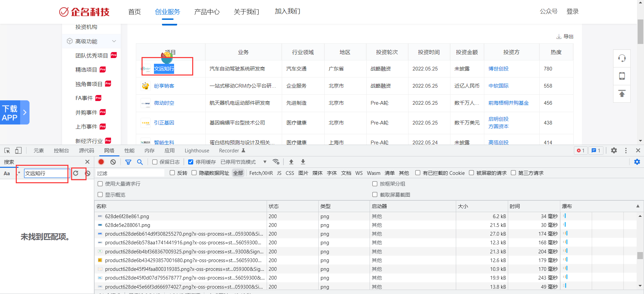The image size is (644, 294).
Task: Check the 被屏蔽的请求 checkbox
Action: point(471,173)
